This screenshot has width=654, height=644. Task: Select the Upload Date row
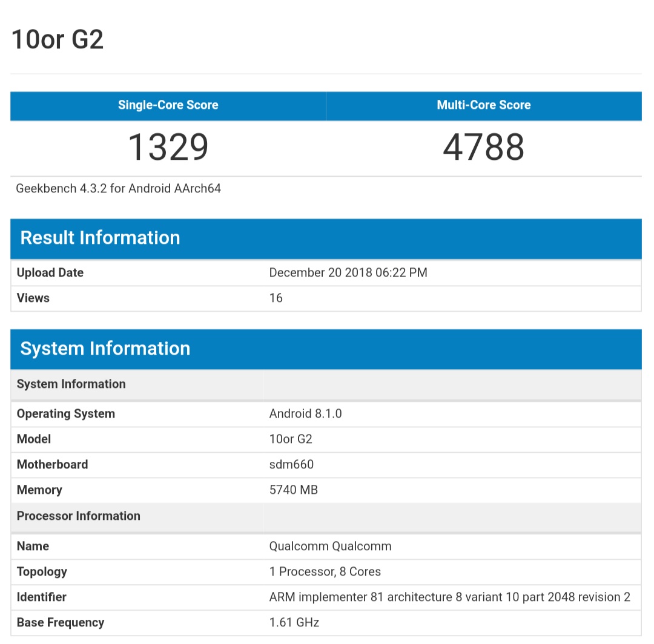click(50, 272)
